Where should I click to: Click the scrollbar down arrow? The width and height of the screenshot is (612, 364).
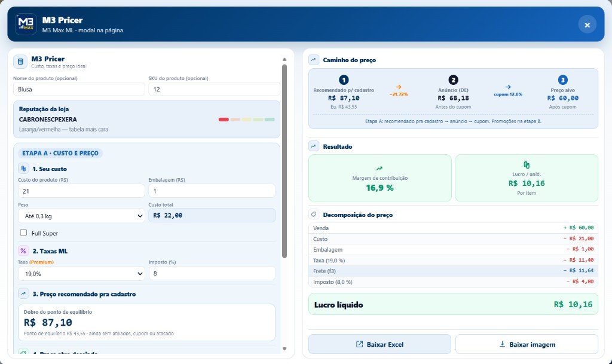click(284, 349)
